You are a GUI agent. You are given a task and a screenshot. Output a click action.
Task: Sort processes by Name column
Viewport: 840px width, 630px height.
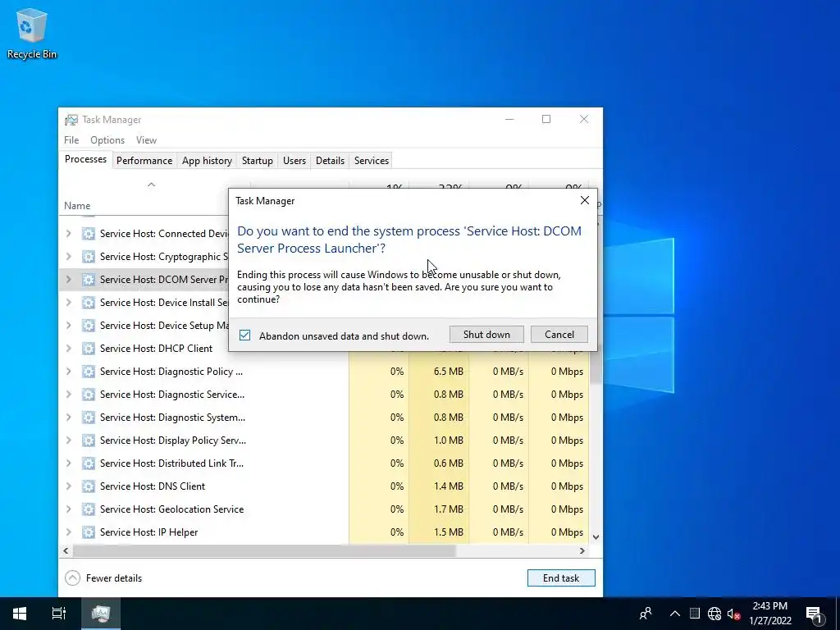(x=77, y=206)
